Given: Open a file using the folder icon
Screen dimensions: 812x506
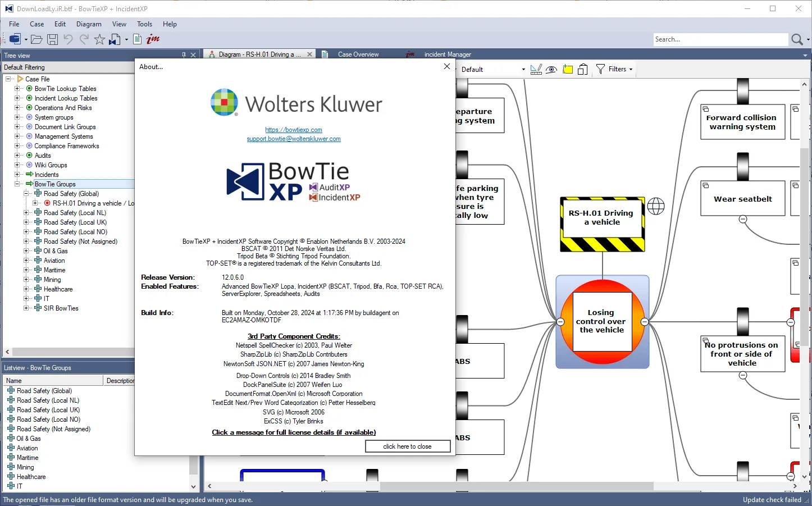Looking at the screenshot, I should [37, 39].
